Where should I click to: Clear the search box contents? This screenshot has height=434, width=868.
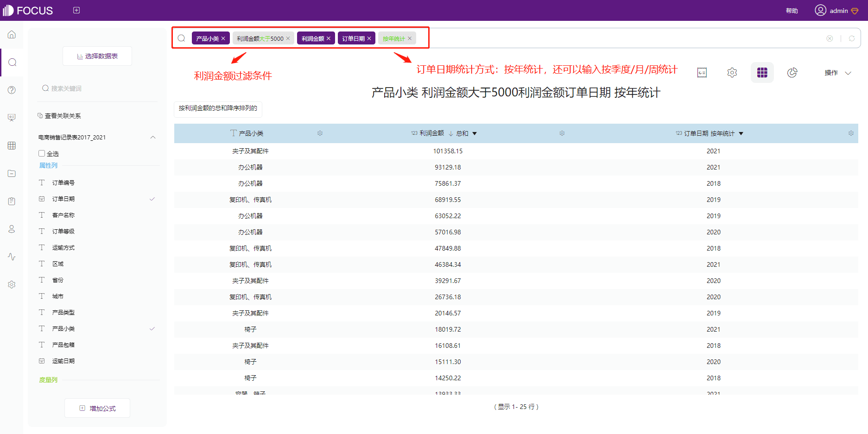(830, 38)
